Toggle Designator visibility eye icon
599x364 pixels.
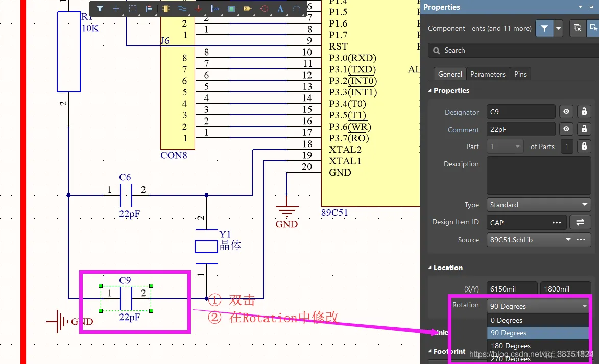(566, 111)
